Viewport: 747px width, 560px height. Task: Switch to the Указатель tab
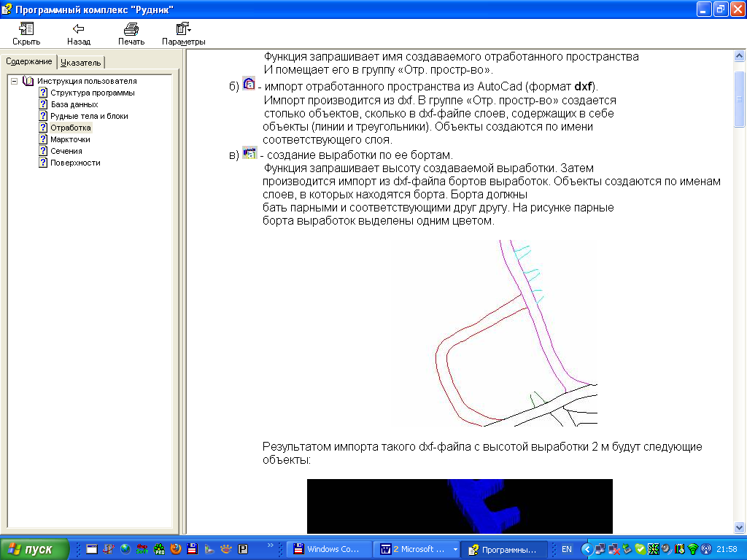coord(81,62)
